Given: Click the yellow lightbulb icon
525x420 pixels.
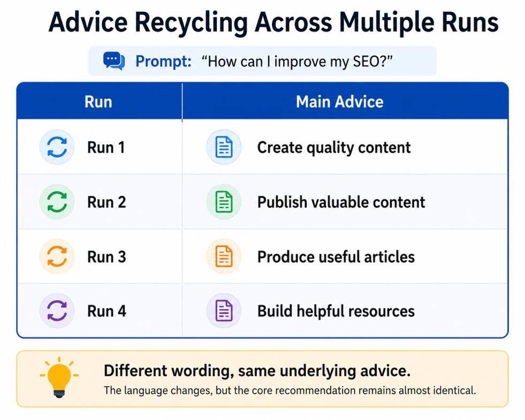Looking at the screenshot, I should coord(59,378).
